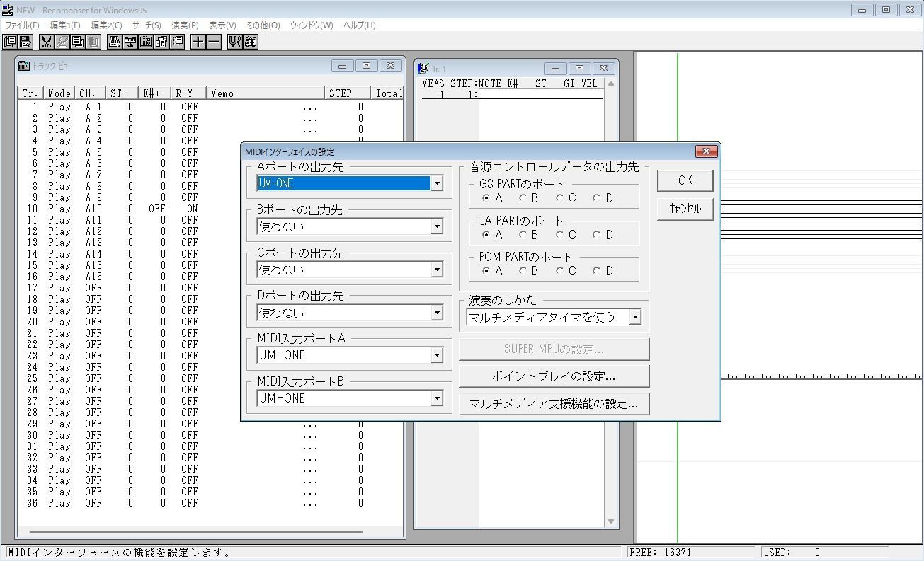Click the track view horizontal scrollbar
924x561 pixels.
(196, 532)
